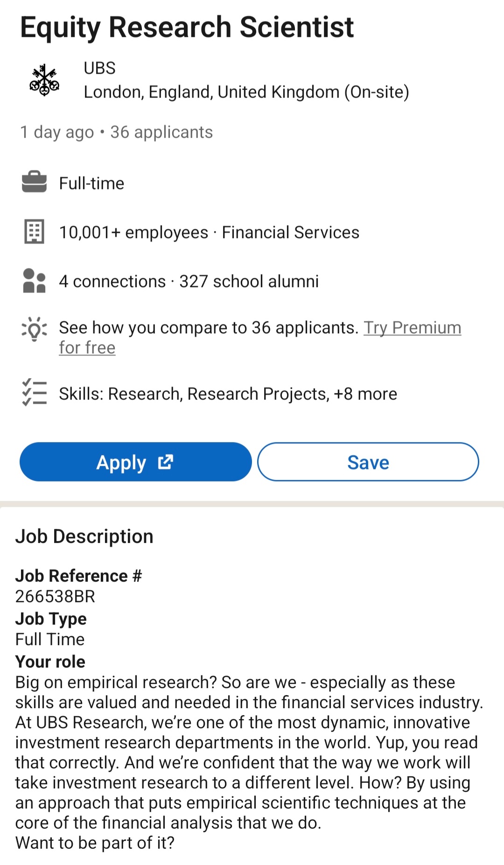Click the building icon next to employee count
Image resolution: width=504 pixels, height=865 pixels.
[x=34, y=231]
